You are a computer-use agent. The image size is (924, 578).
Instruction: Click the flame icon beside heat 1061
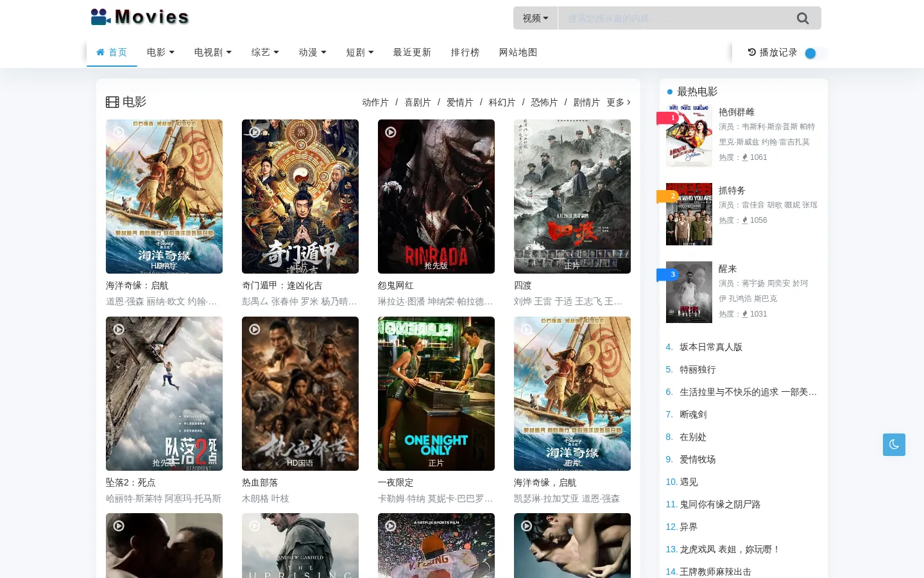[744, 157]
